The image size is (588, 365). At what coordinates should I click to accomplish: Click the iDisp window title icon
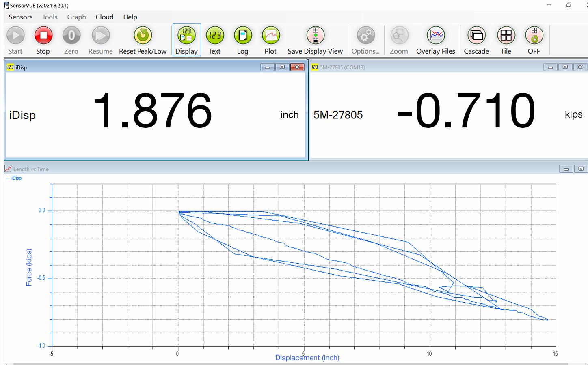click(x=10, y=67)
